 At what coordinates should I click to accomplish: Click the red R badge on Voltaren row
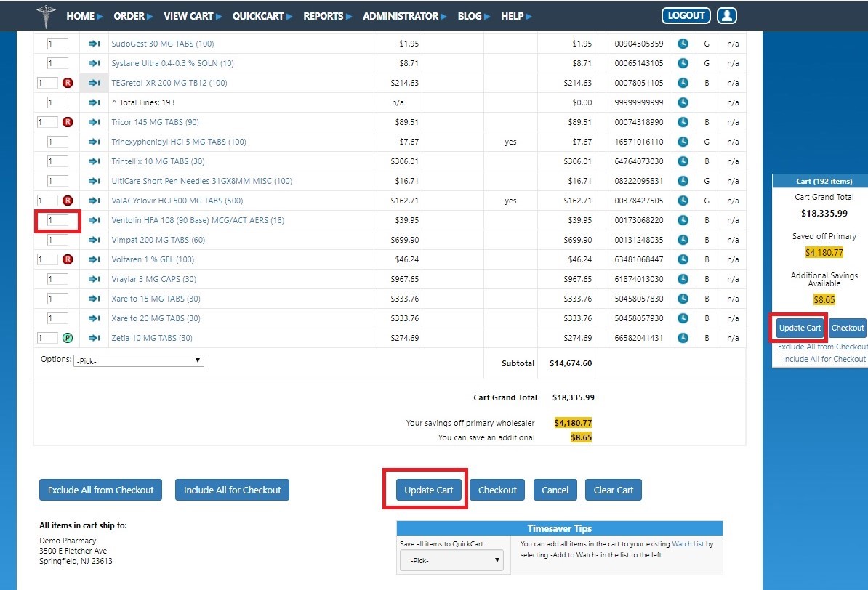coord(68,259)
